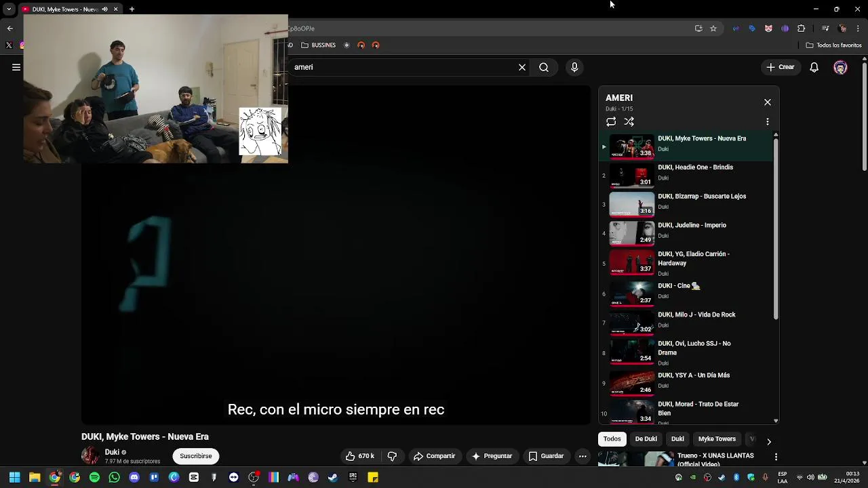Click the Compartir button
Image resolution: width=868 pixels, height=488 pixels.
click(x=435, y=456)
